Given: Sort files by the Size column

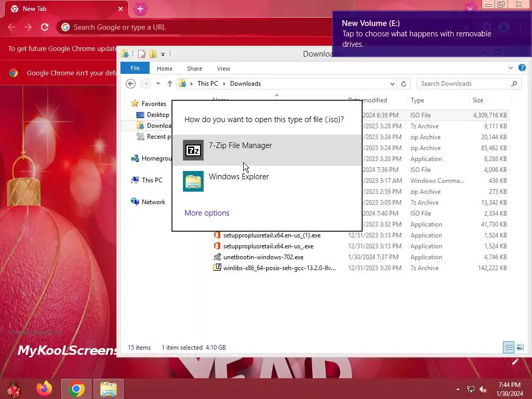Looking at the screenshot, I should (478, 100).
